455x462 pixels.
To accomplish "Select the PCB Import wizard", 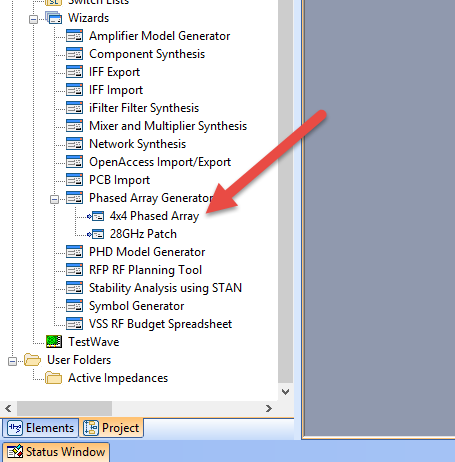I will [x=119, y=180].
